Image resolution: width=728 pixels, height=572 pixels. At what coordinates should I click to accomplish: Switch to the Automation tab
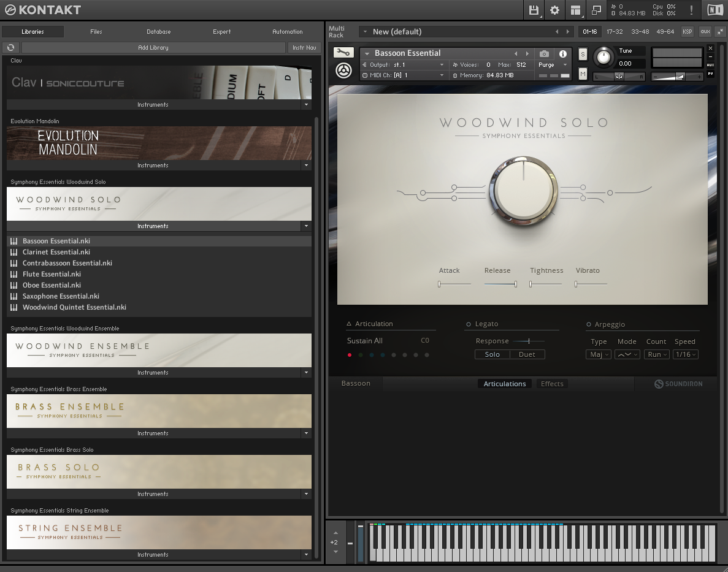pos(288,31)
